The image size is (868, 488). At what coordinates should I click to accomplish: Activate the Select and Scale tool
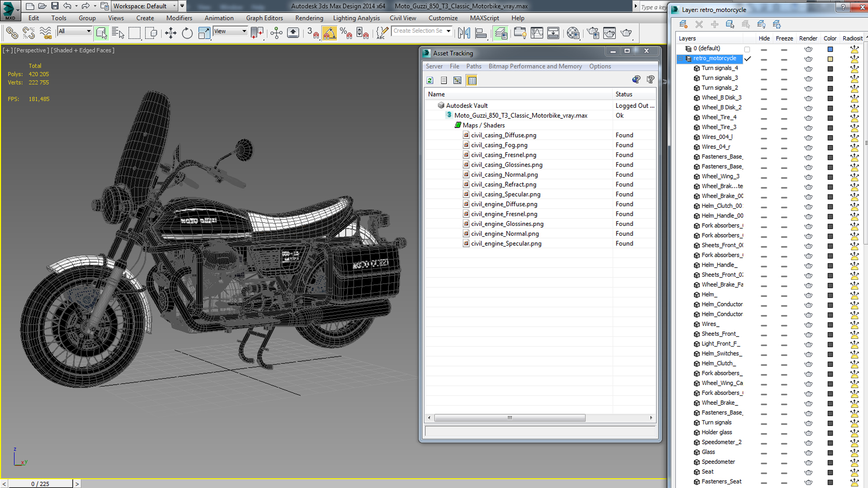point(204,33)
